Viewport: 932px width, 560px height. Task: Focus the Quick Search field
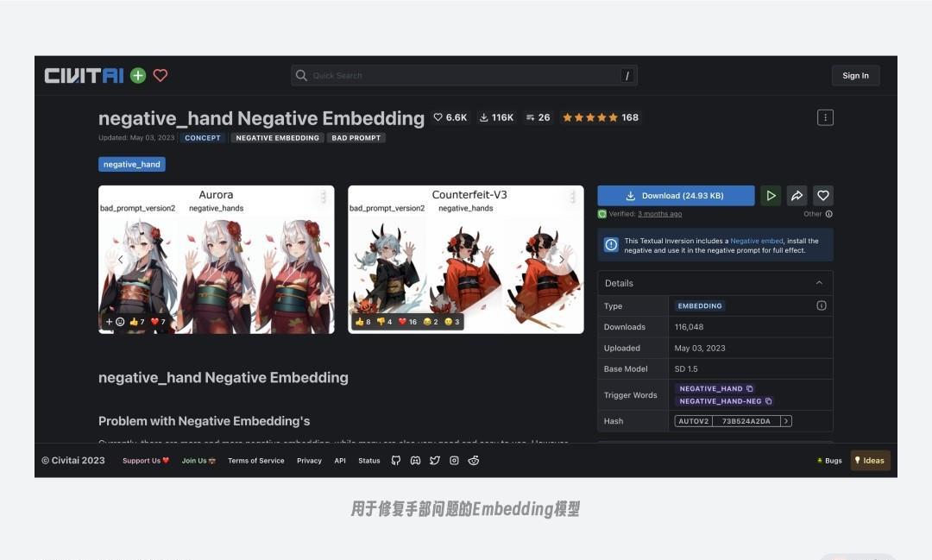464,75
